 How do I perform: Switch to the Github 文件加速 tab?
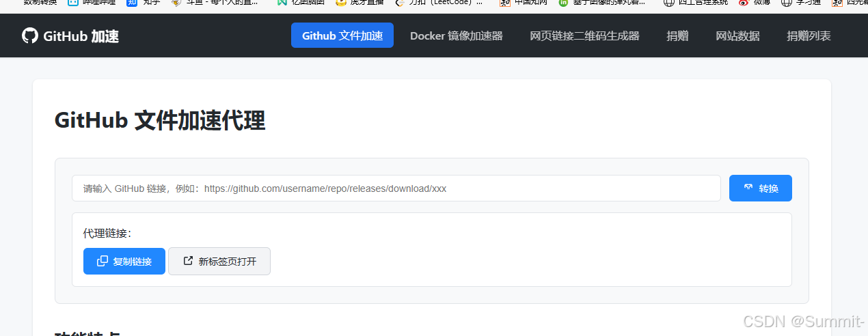pos(342,36)
